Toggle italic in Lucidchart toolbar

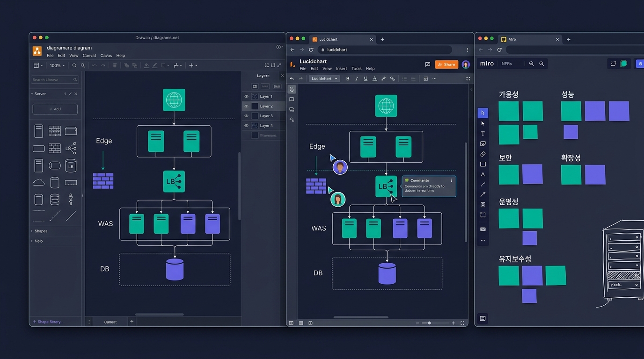[x=357, y=79]
